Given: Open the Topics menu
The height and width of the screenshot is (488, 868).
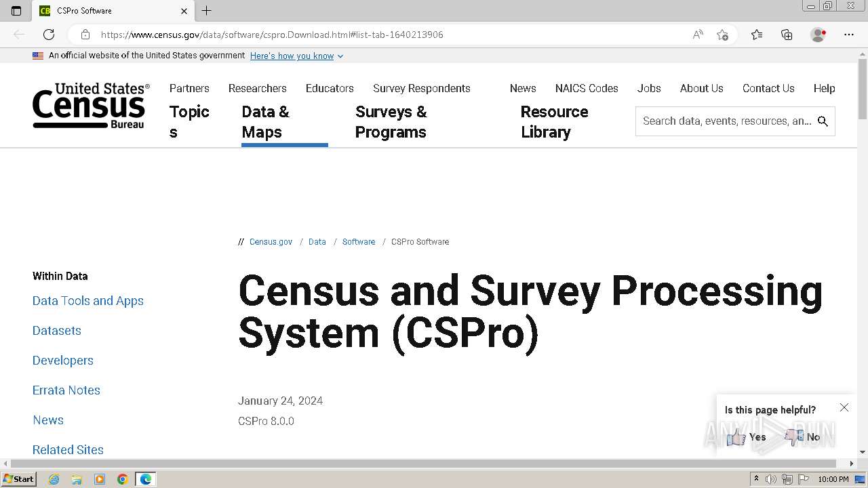Looking at the screenshot, I should click(189, 122).
